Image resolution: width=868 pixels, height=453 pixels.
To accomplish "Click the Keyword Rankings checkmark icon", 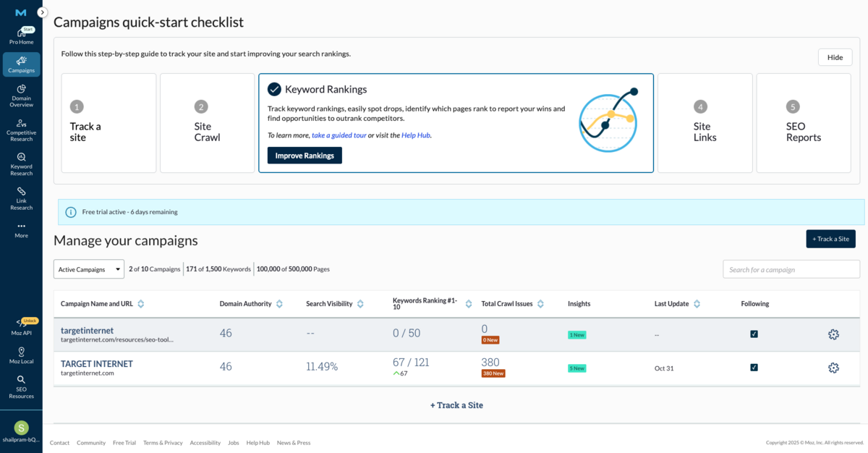I will point(274,89).
